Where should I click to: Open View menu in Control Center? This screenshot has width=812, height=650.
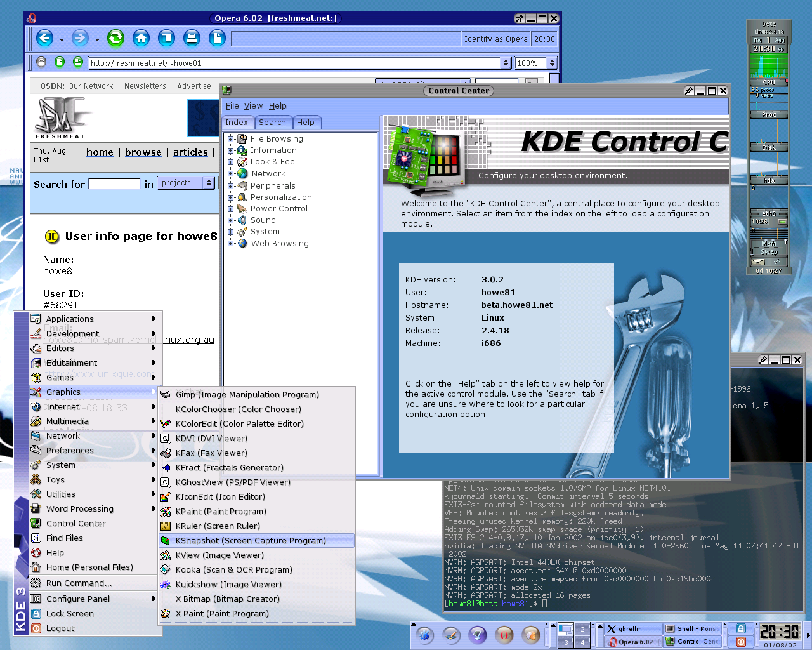tap(253, 106)
